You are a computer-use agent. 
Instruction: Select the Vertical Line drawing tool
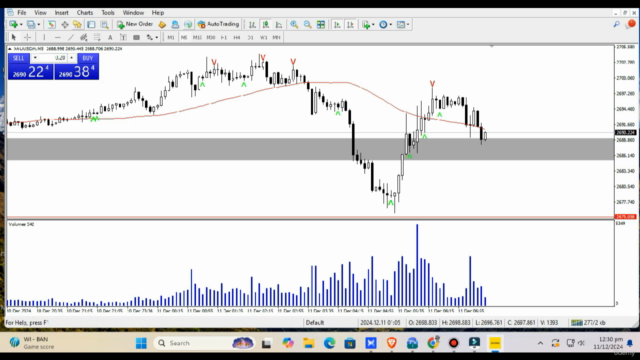pyautogui.click(x=44, y=37)
